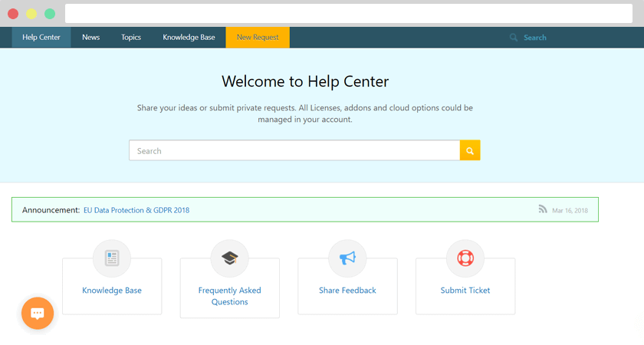This screenshot has height=345, width=644.
Task: Click the lifebuoy Submit Ticket icon
Action: tap(465, 258)
